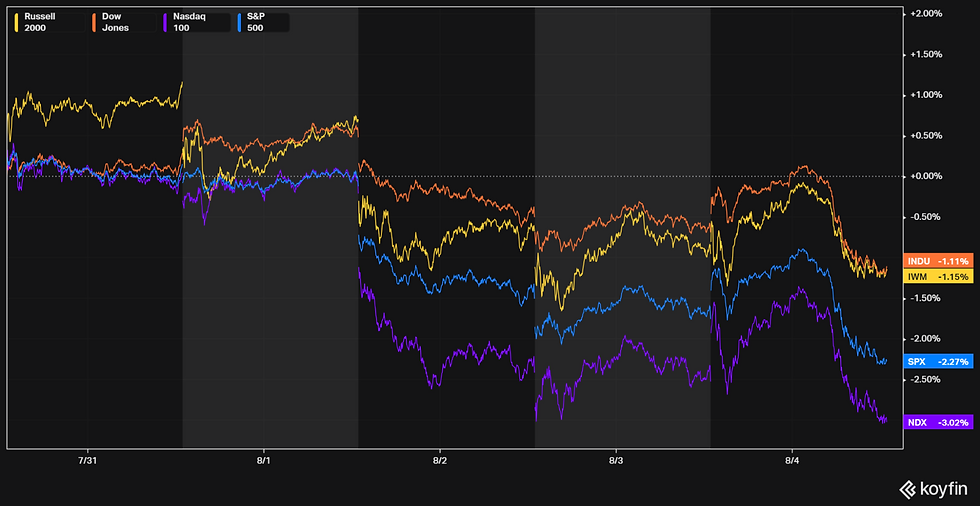The height and width of the screenshot is (506, 980).
Task: Click the 8/1 date label
Action: point(264,460)
